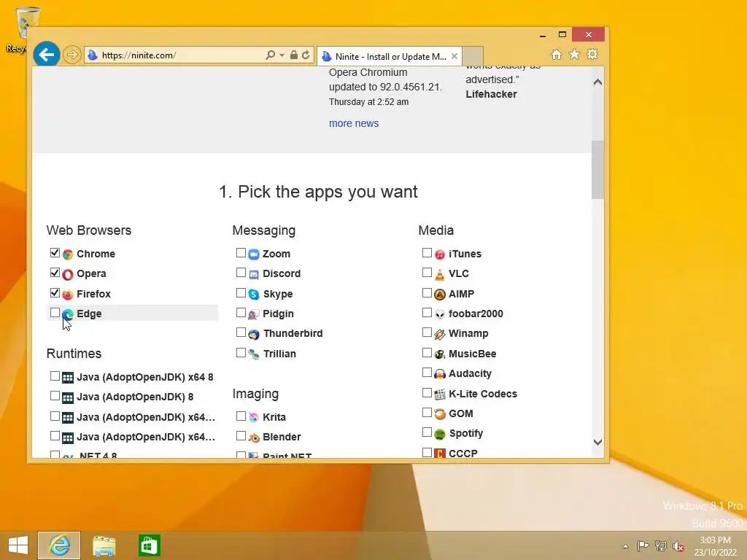The image size is (747, 560).
Task: Click the Skype label text
Action: 278,295
